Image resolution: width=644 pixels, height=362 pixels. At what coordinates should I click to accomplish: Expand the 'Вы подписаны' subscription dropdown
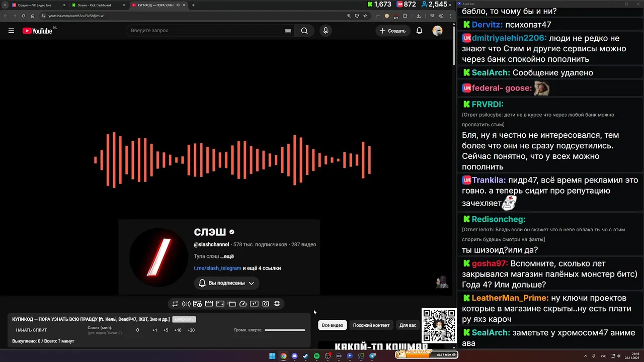point(226,283)
